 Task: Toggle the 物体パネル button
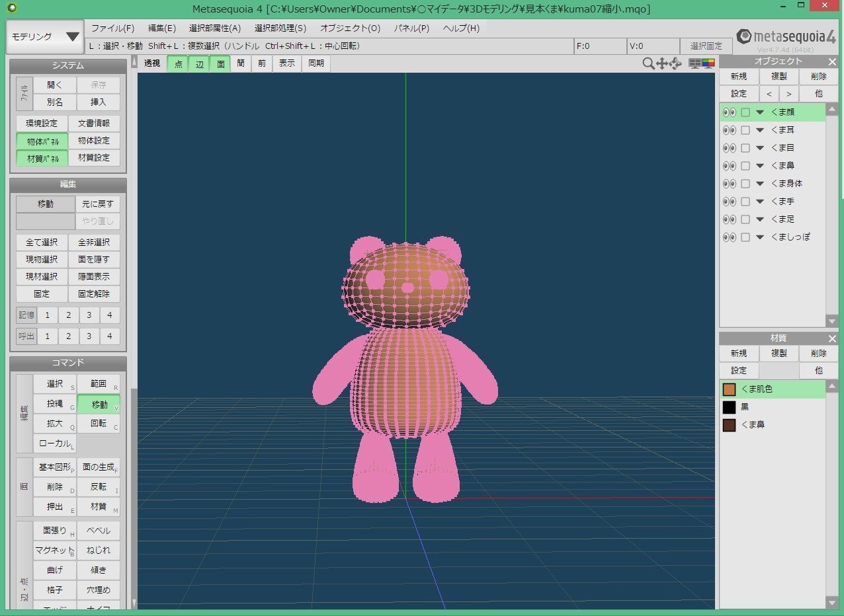pyautogui.click(x=42, y=141)
